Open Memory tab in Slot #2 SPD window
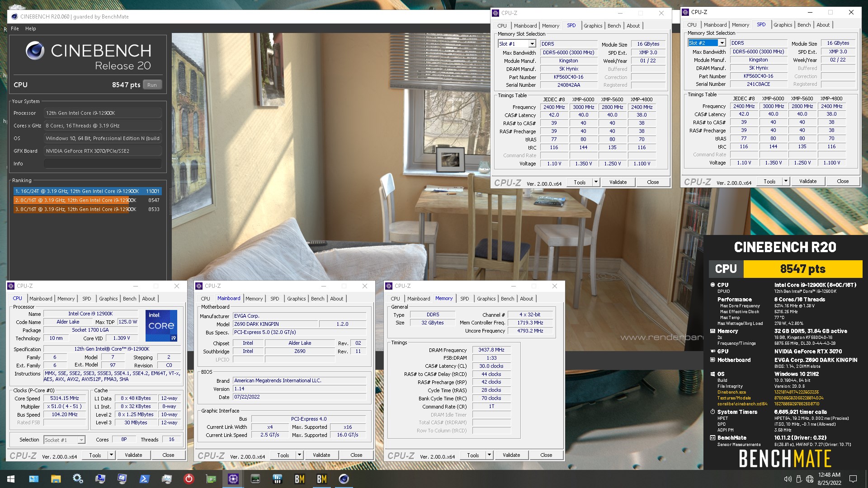The height and width of the screenshot is (488, 868). pyautogui.click(x=741, y=25)
